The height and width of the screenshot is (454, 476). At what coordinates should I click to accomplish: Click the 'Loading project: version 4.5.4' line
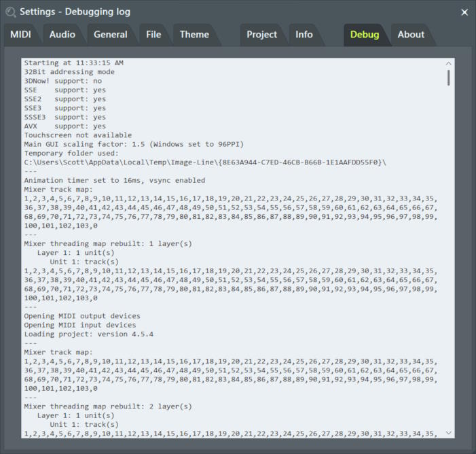point(88,334)
